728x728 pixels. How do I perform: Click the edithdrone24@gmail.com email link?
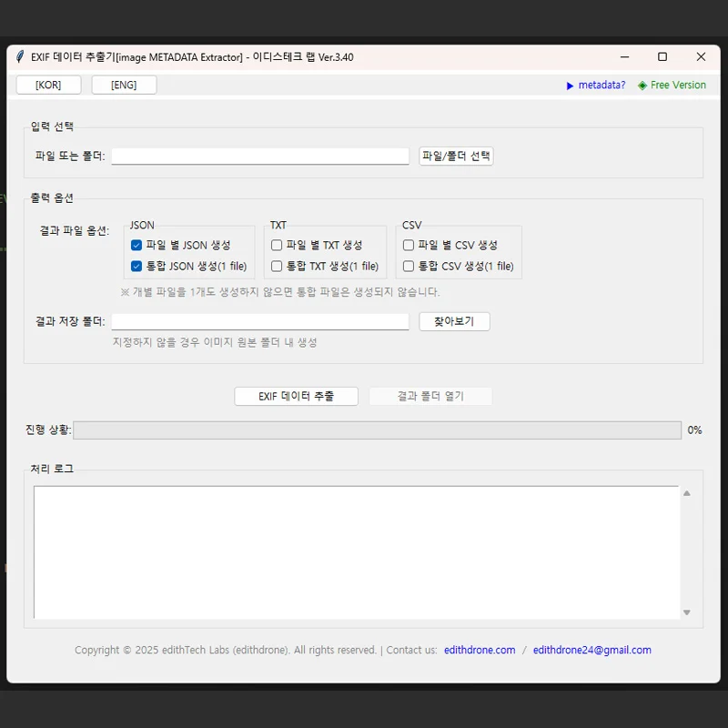591,650
